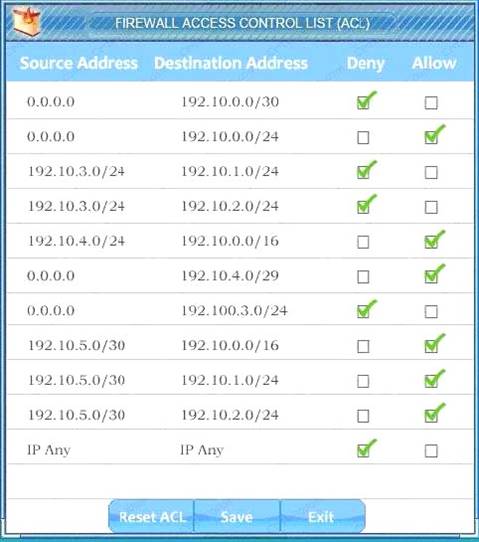Click the firewall box icon in title bar
This screenshot has width=479, height=542.
27,21
